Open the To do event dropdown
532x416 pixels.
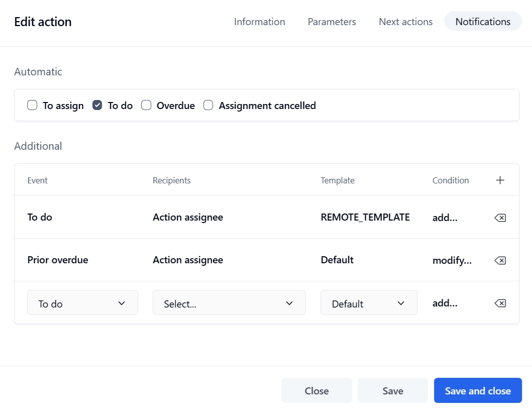tap(82, 303)
